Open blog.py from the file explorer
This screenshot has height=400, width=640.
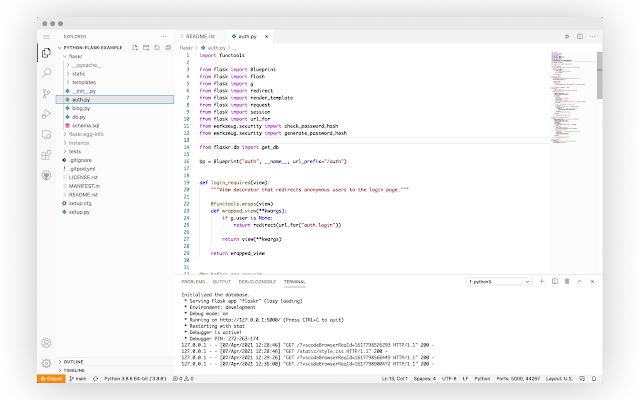(80, 108)
